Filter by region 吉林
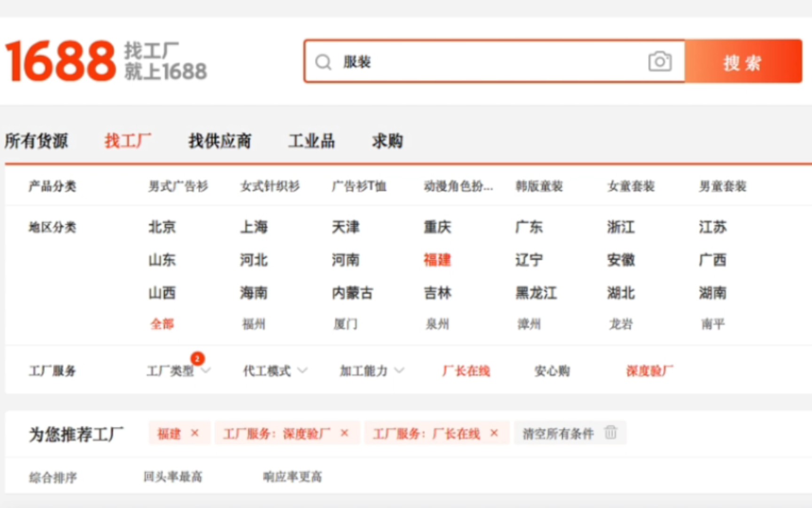 coord(437,293)
